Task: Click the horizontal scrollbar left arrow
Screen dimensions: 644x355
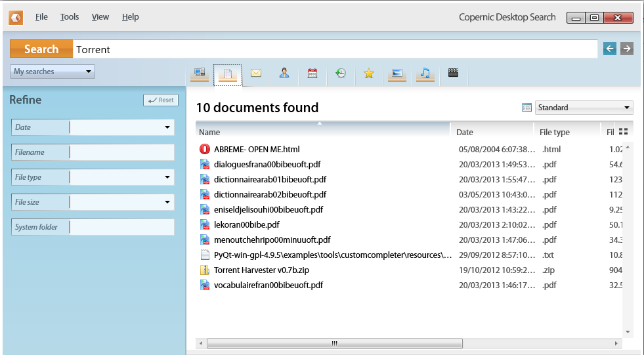Action: pos(200,343)
